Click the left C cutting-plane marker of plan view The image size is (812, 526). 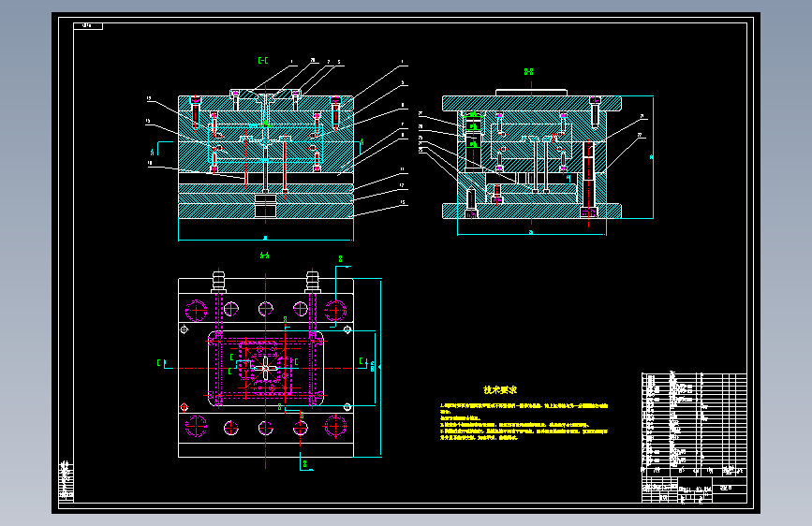coord(164,364)
